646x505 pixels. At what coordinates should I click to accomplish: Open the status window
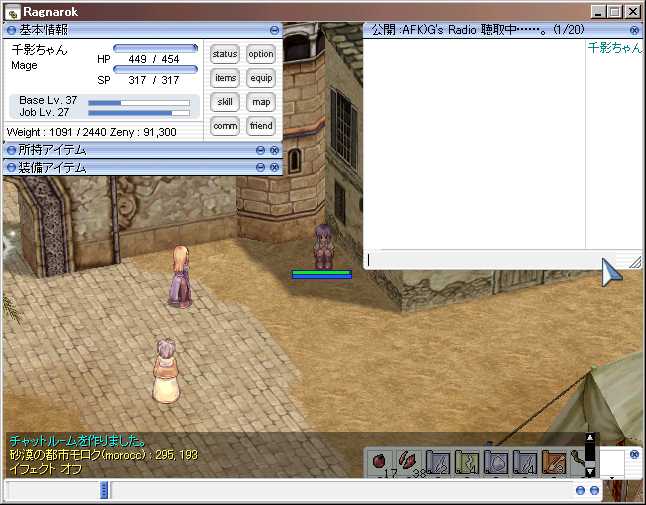[x=225, y=54]
